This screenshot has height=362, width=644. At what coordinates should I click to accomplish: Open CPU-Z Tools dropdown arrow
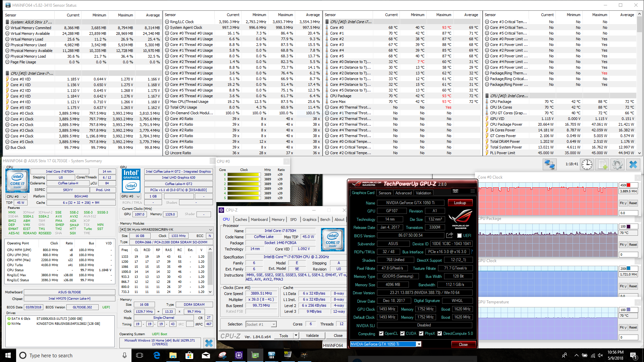pyautogui.click(x=296, y=336)
